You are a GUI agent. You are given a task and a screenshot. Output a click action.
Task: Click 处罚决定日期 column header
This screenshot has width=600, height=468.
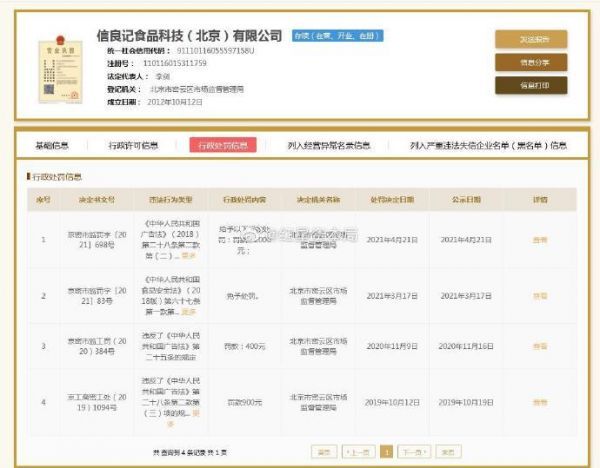(x=392, y=199)
